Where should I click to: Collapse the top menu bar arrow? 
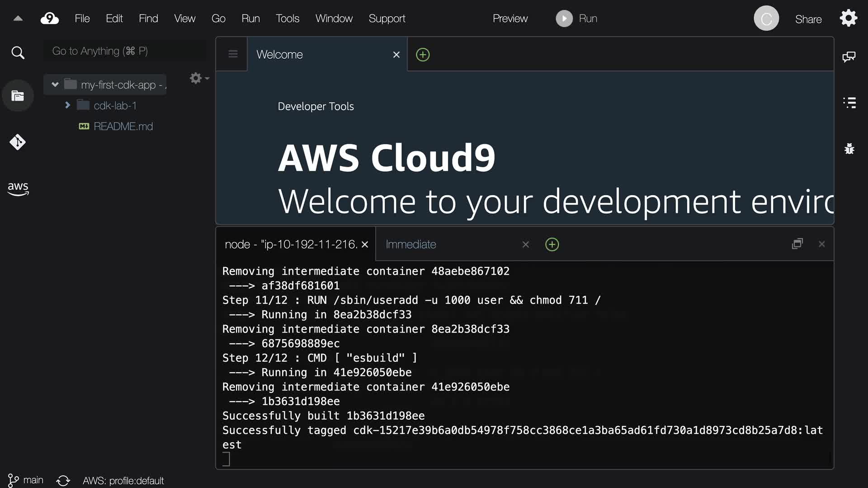click(18, 19)
